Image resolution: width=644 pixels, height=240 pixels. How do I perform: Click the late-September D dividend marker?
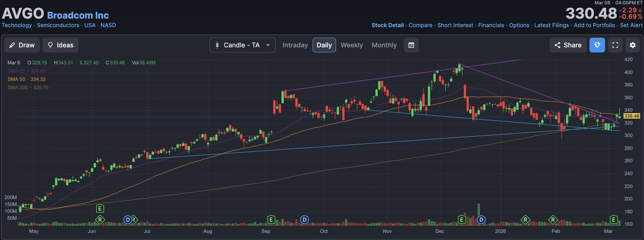click(305, 220)
